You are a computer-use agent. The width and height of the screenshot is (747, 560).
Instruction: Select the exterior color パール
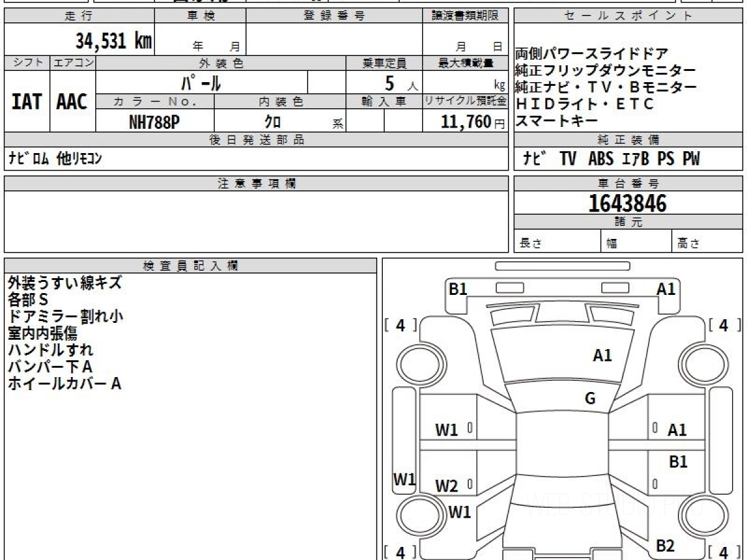[x=200, y=82]
